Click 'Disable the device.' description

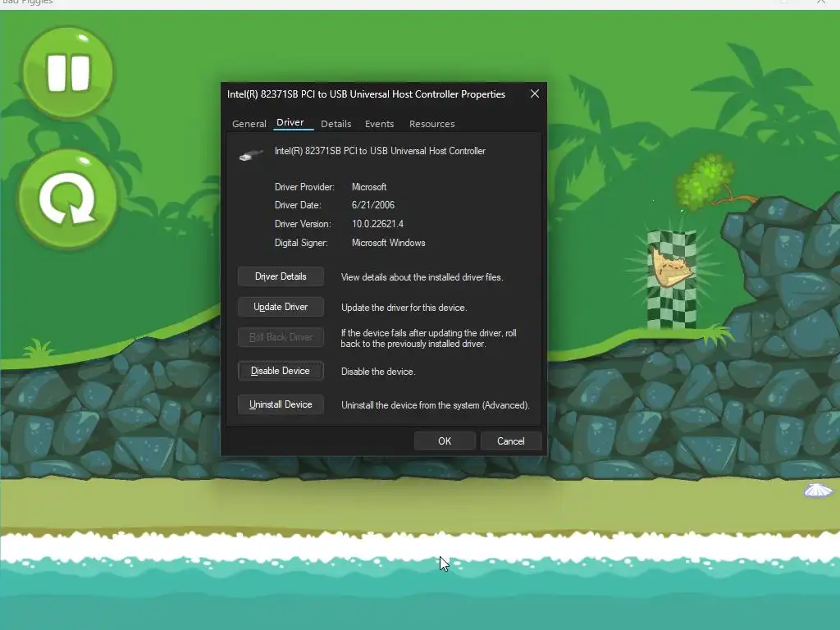tap(378, 372)
